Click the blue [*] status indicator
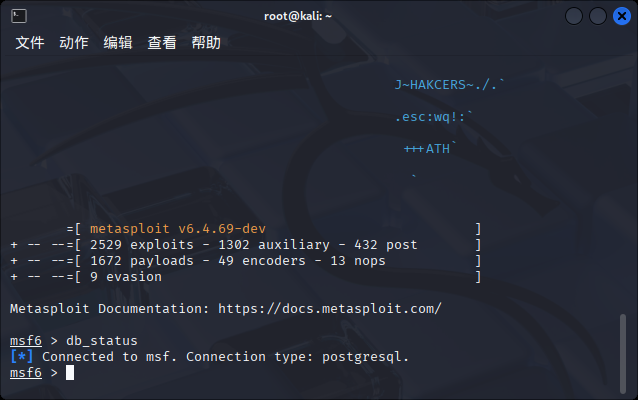Screen dimensions: 638x400 [22, 356]
